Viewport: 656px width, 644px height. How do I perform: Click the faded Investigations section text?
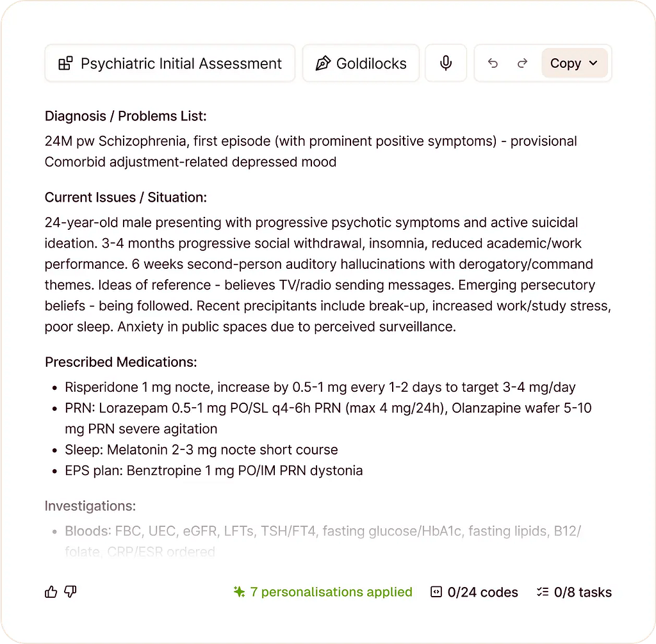point(90,506)
